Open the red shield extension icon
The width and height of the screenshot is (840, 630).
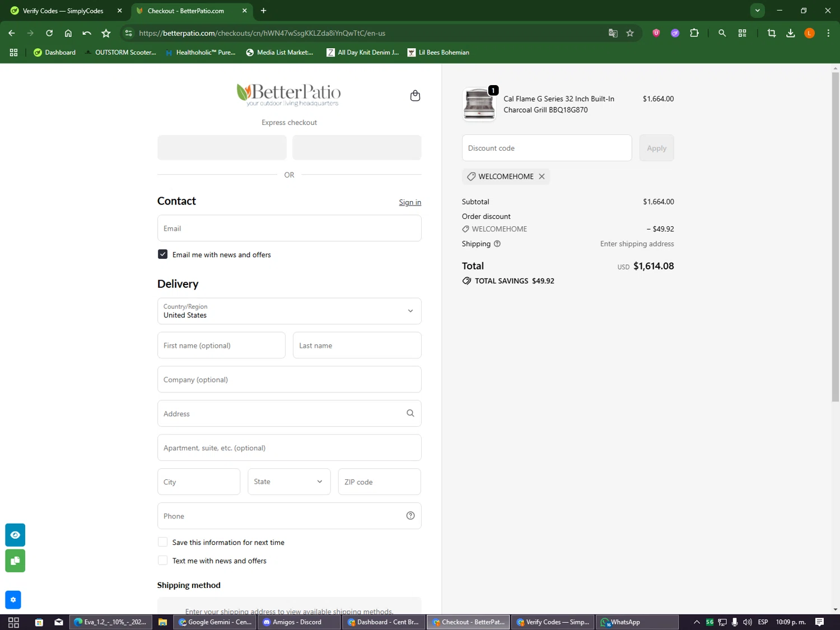click(x=656, y=33)
